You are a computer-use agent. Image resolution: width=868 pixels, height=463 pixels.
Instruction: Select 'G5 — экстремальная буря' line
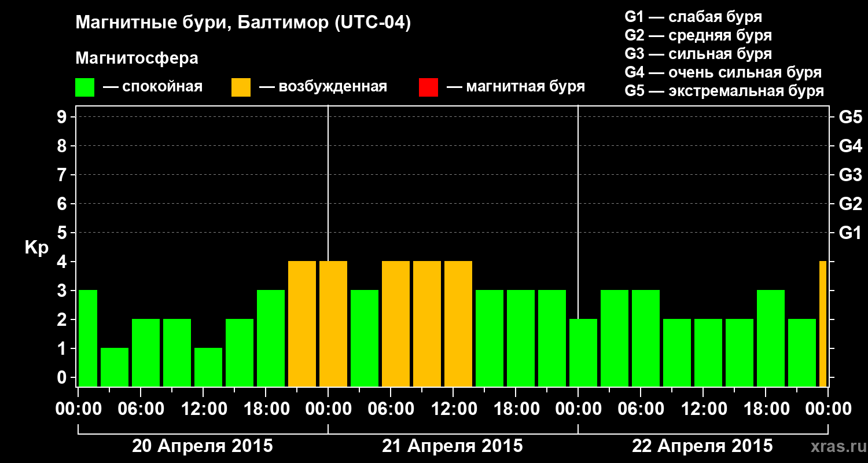(x=724, y=91)
